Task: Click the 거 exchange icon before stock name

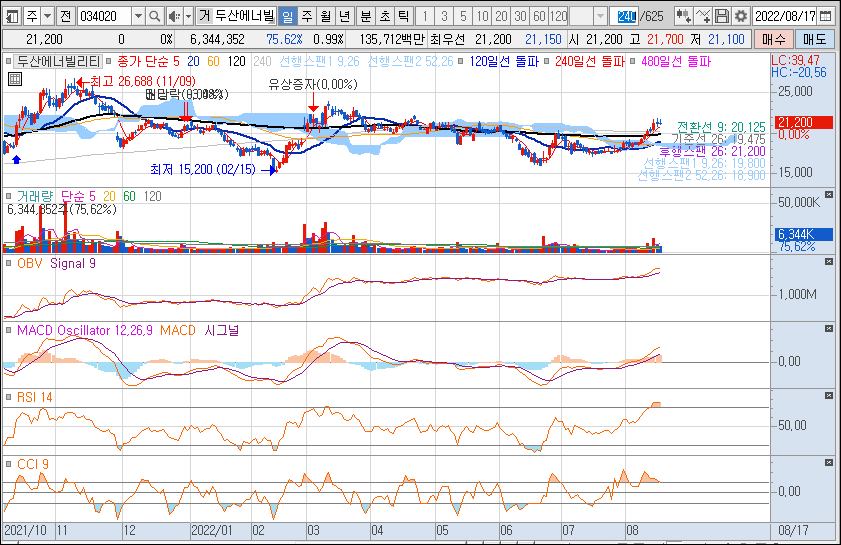Action: (204, 17)
